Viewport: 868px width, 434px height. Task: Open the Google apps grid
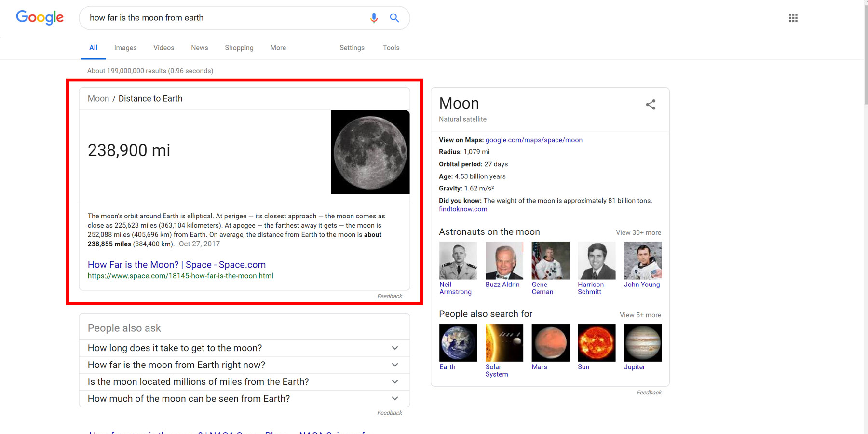(793, 18)
